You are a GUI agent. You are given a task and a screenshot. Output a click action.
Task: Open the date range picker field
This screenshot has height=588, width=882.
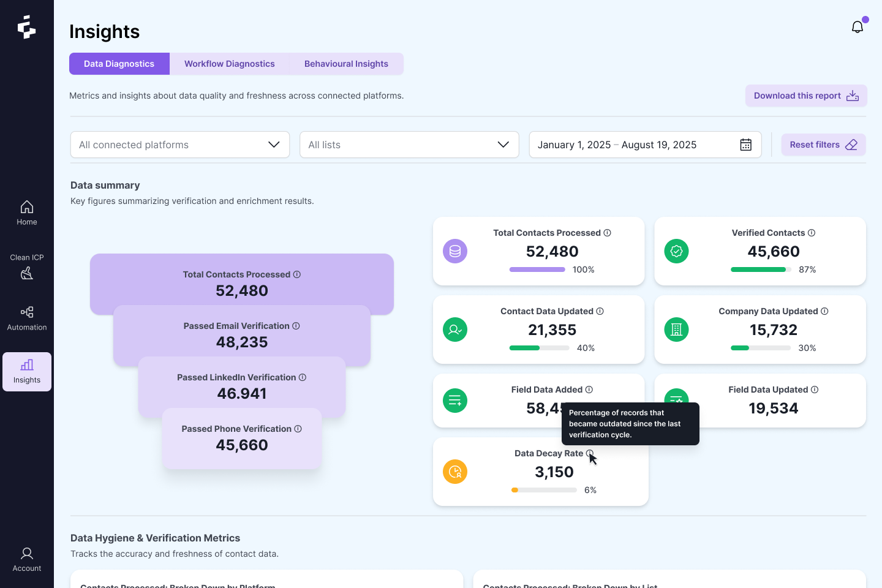point(637,145)
